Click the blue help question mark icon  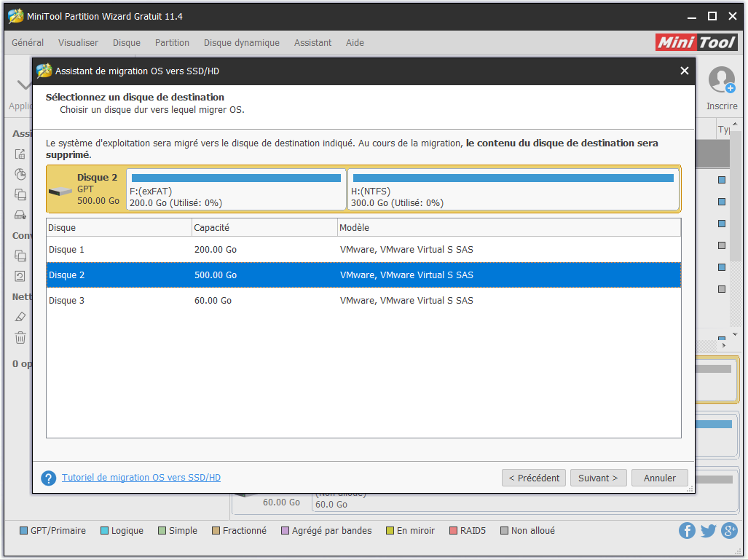(x=49, y=478)
